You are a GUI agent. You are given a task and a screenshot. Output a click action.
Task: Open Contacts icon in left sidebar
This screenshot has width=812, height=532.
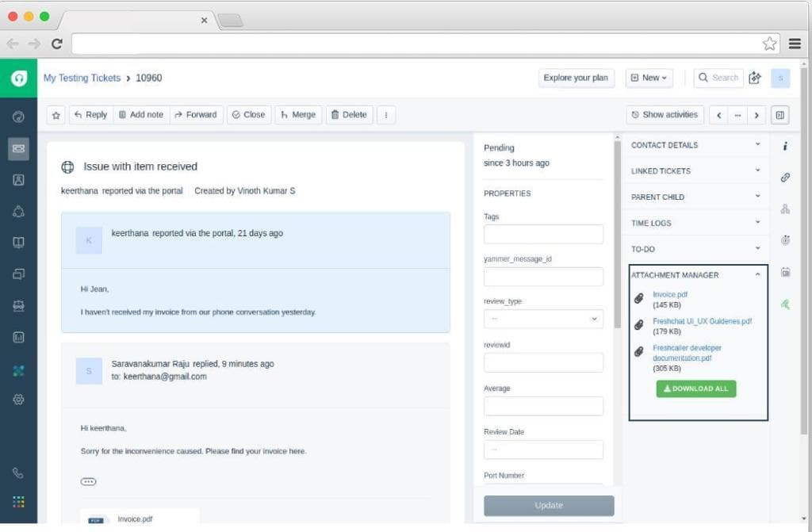point(19,179)
